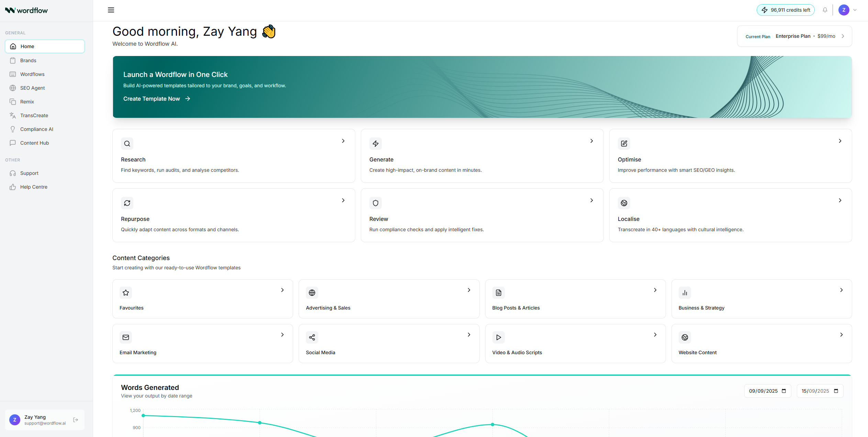Open the start date picker showing 09/09/2025
868x437 pixels.
768,391
